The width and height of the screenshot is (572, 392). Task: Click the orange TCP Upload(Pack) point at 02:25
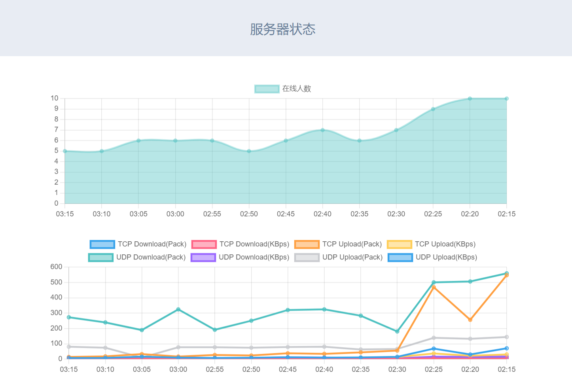(x=434, y=287)
